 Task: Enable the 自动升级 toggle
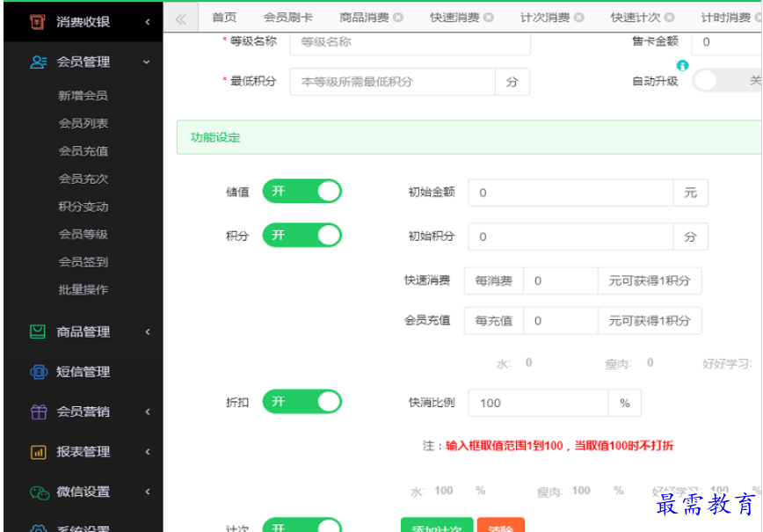coord(726,81)
